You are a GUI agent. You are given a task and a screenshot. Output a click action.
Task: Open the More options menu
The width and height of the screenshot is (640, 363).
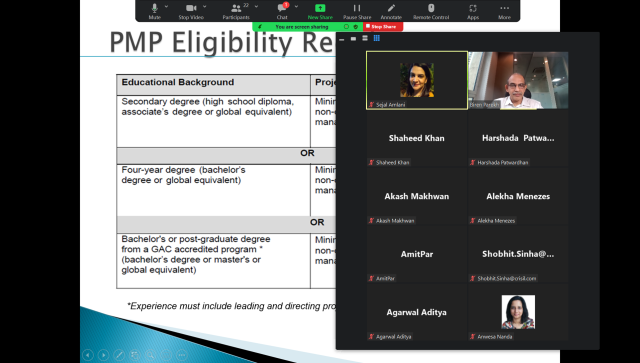pos(504,11)
